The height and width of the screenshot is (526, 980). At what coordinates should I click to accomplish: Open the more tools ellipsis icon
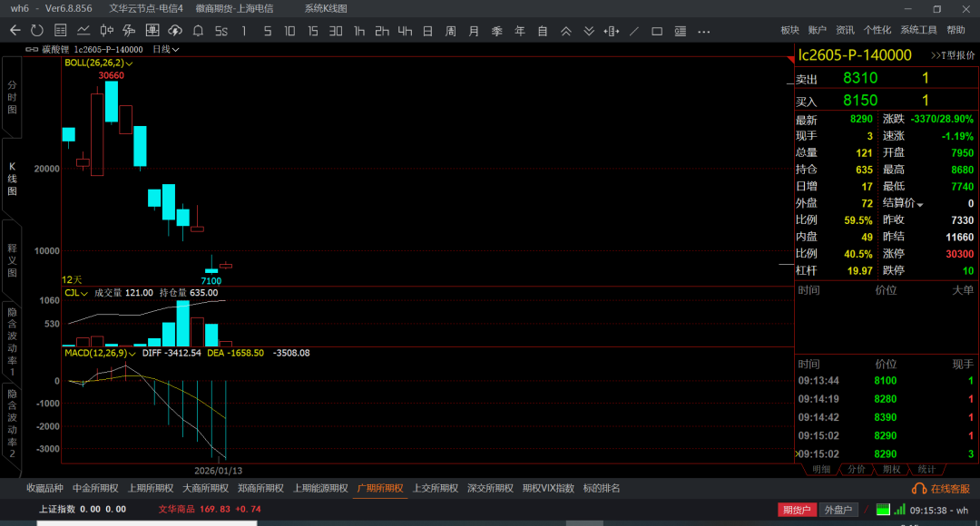(703, 31)
